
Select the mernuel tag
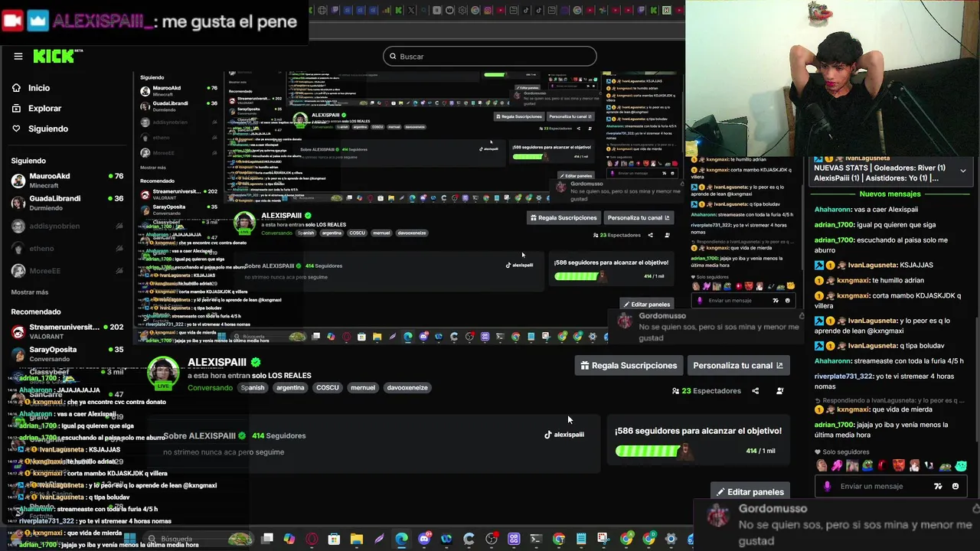pos(363,388)
